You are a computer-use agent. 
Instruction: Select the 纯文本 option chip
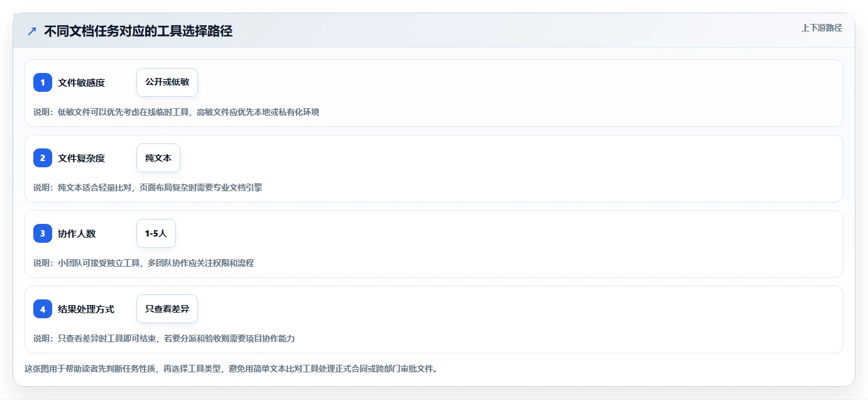tap(158, 158)
